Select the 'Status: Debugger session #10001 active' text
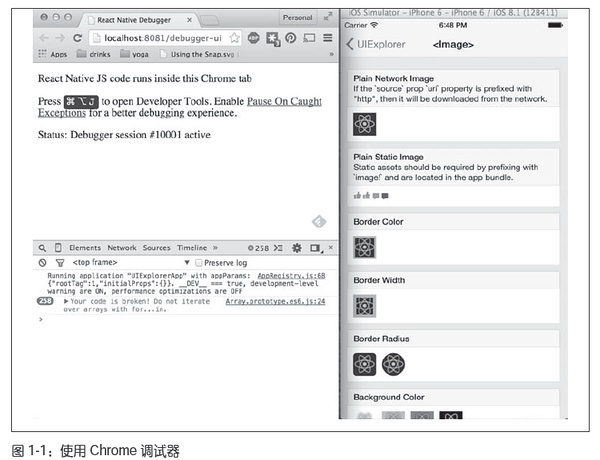The height and width of the screenshot is (460, 600). click(124, 135)
